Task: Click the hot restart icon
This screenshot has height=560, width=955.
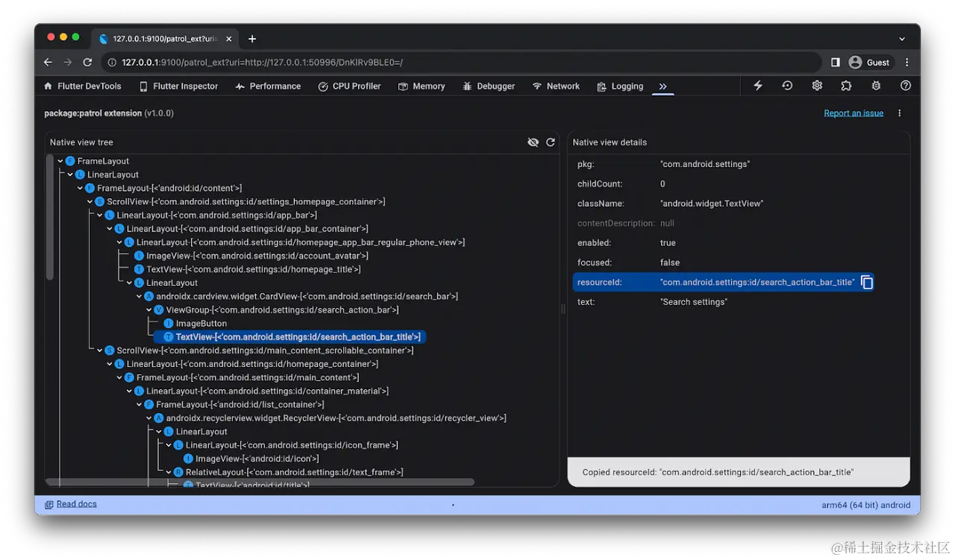Action: click(787, 86)
